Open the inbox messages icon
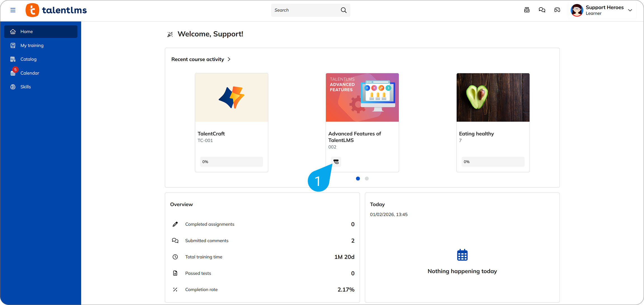The height and width of the screenshot is (305, 644). [527, 10]
